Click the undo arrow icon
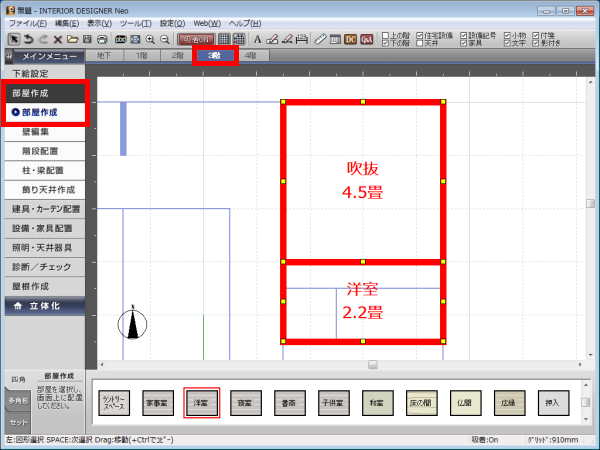 pos(29,39)
